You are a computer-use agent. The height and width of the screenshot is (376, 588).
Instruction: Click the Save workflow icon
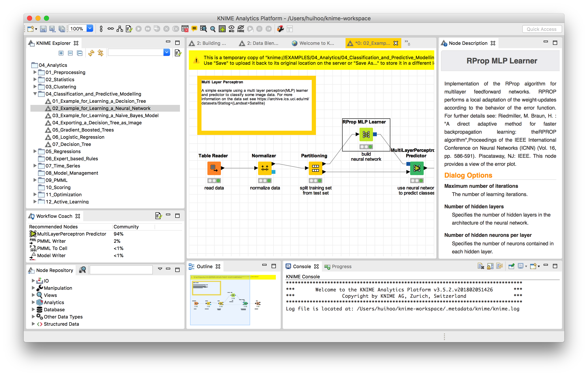[43, 29]
